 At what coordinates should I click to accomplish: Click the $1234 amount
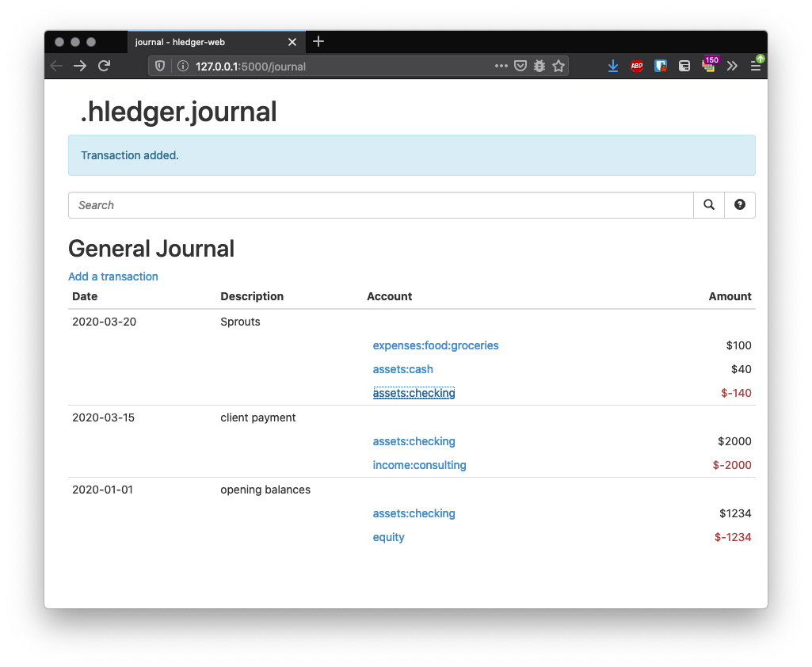point(735,513)
